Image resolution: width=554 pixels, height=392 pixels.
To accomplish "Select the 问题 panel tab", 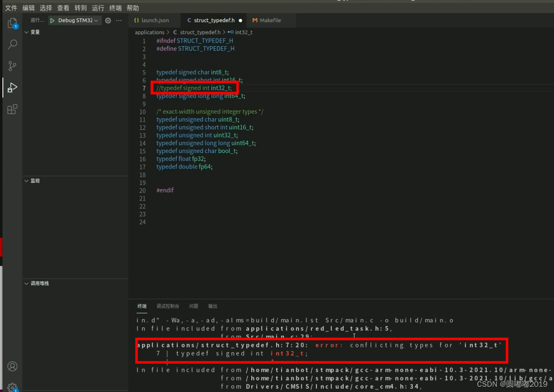I will (x=194, y=306).
